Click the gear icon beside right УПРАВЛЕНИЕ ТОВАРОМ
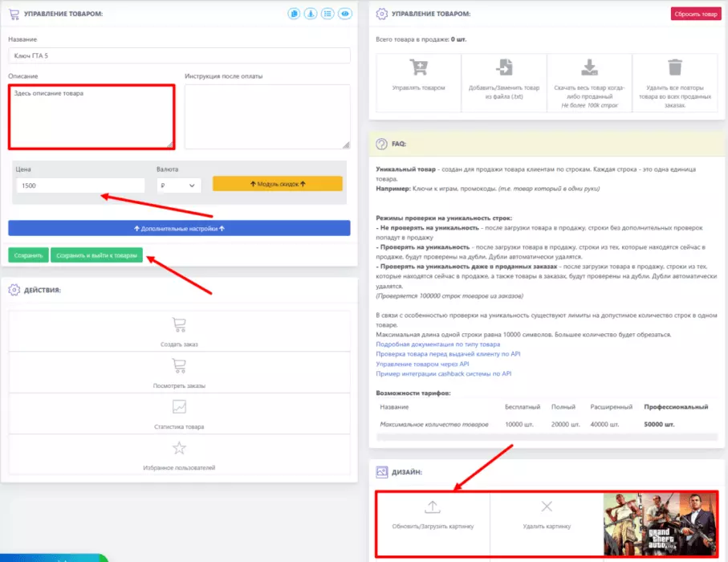The image size is (728, 562). tap(381, 14)
